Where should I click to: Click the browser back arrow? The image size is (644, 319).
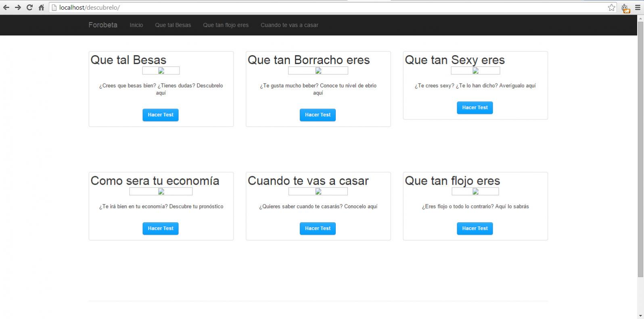(x=6, y=7)
